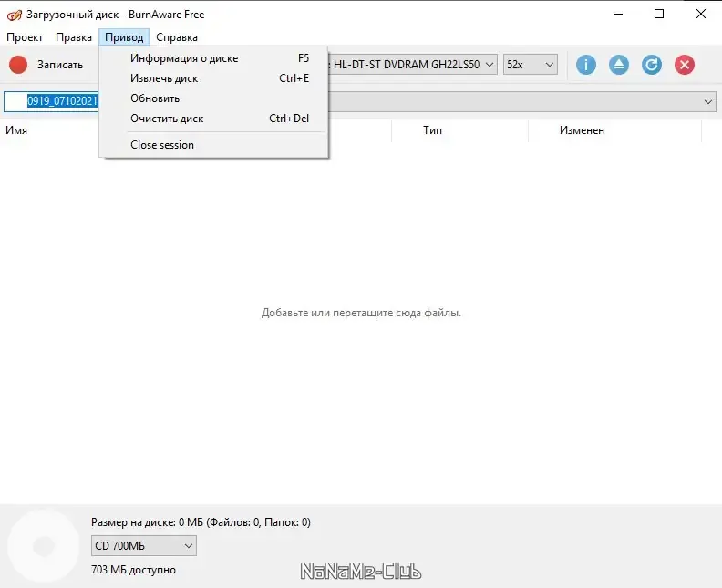Maximize the BurnAware Free window
This screenshot has width=722, height=588.
click(x=659, y=14)
